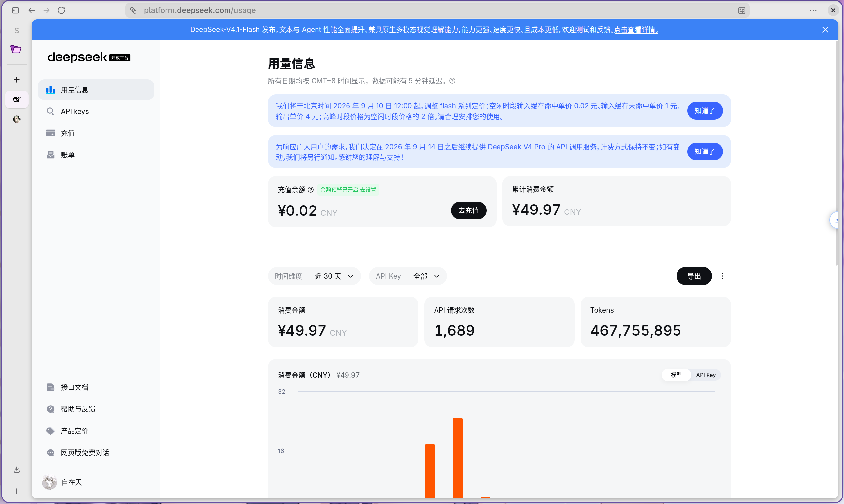844x504 pixels.
Task: Click the link icon in the address bar
Action: (x=133, y=10)
